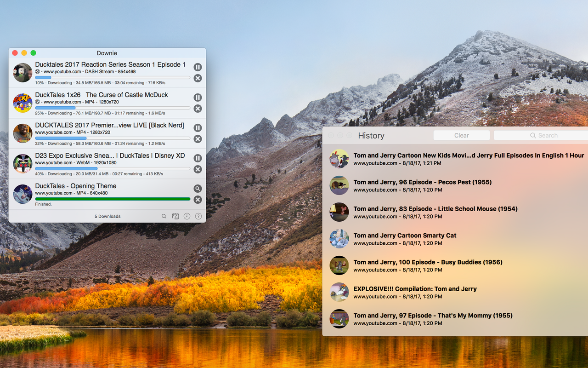Clear the History list with Clear button
588x368 pixels.
pyautogui.click(x=462, y=135)
